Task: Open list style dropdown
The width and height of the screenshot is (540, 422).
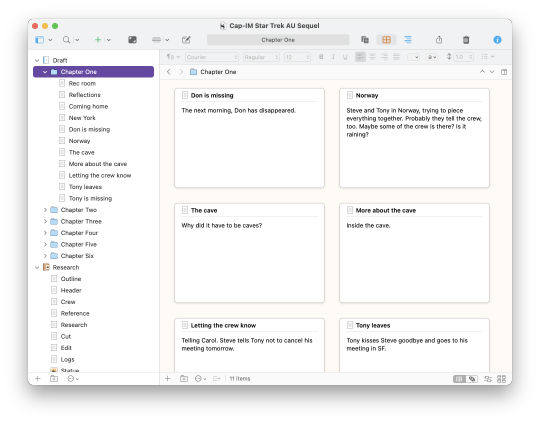Action: [x=488, y=56]
